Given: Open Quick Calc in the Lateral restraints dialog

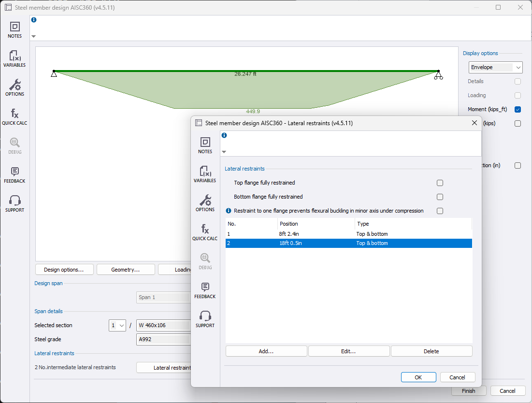Looking at the screenshot, I should coord(205,231).
